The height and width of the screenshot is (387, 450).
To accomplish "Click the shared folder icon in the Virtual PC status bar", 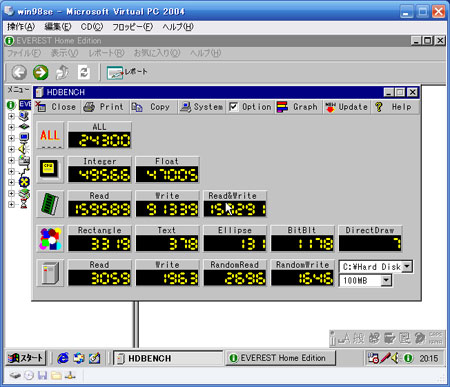I will (56, 376).
